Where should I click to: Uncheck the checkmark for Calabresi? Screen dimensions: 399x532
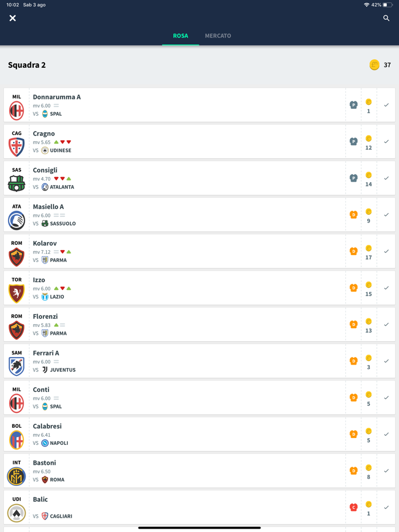[386, 434]
